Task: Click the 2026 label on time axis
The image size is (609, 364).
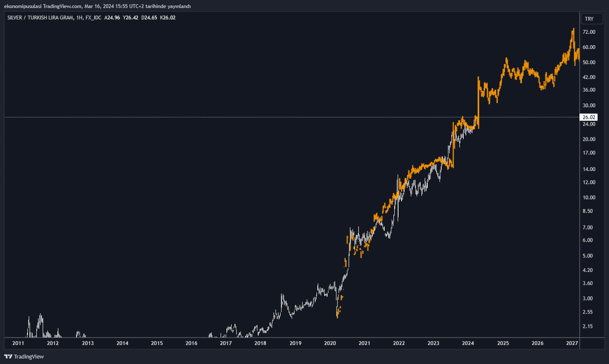Action: pyautogui.click(x=537, y=343)
